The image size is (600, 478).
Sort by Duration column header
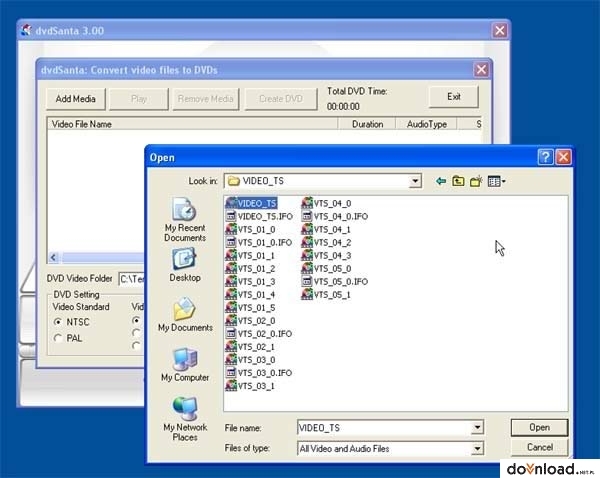click(367, 124)
